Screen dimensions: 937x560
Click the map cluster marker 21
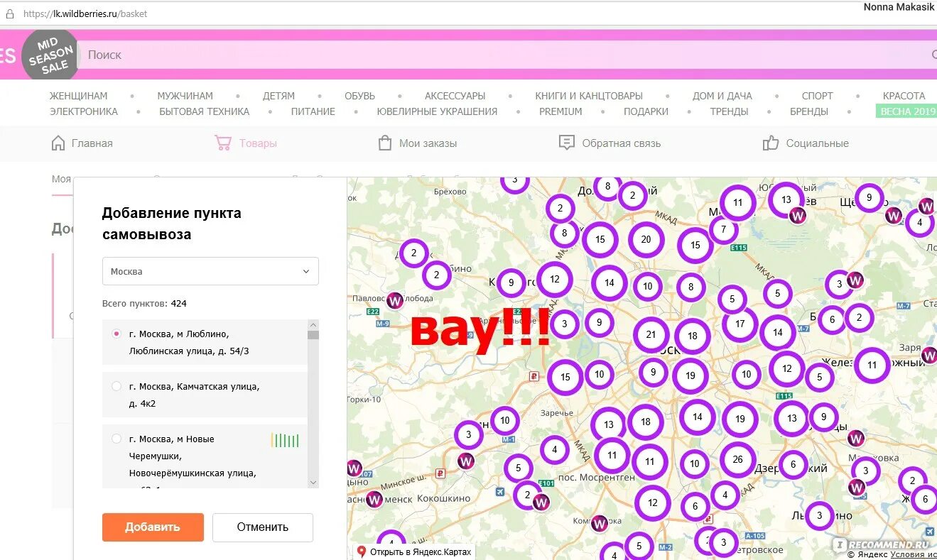(651, 334)
